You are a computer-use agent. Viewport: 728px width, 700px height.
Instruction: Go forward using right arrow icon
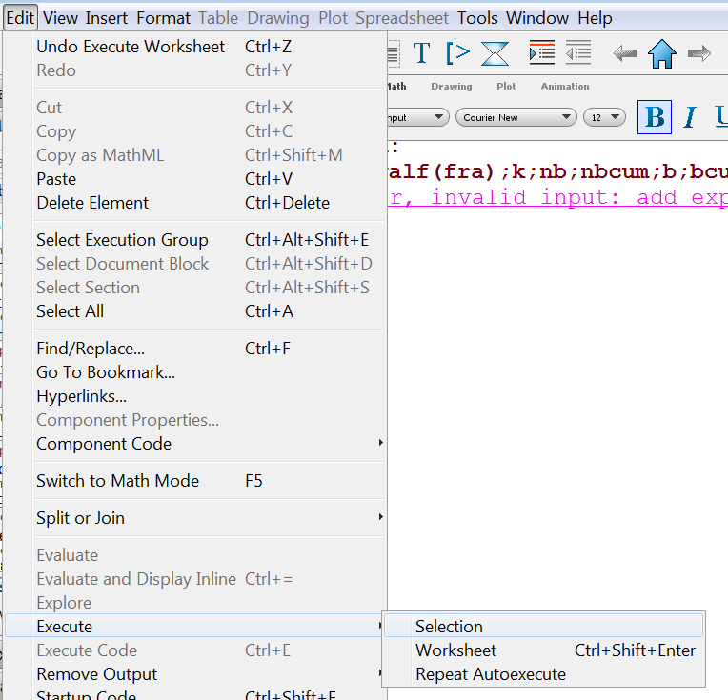[699, 53]
